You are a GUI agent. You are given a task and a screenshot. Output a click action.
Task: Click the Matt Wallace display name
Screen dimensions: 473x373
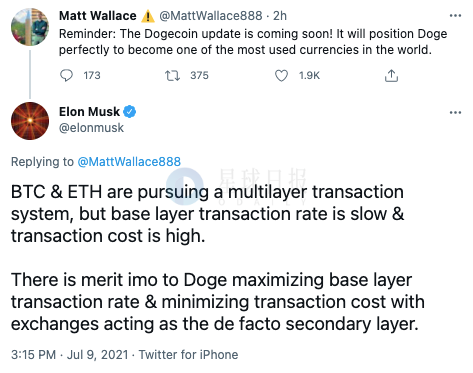(98, 16)
